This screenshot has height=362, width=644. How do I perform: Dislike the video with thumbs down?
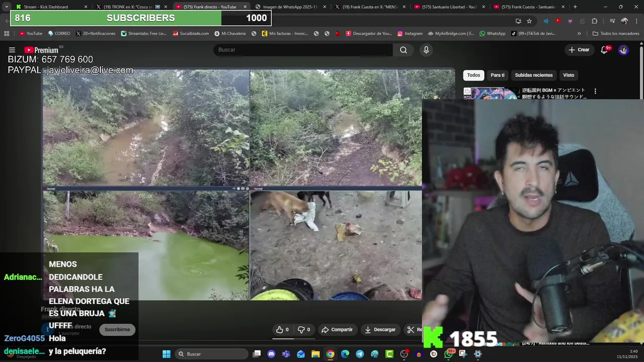coord(304,330)
